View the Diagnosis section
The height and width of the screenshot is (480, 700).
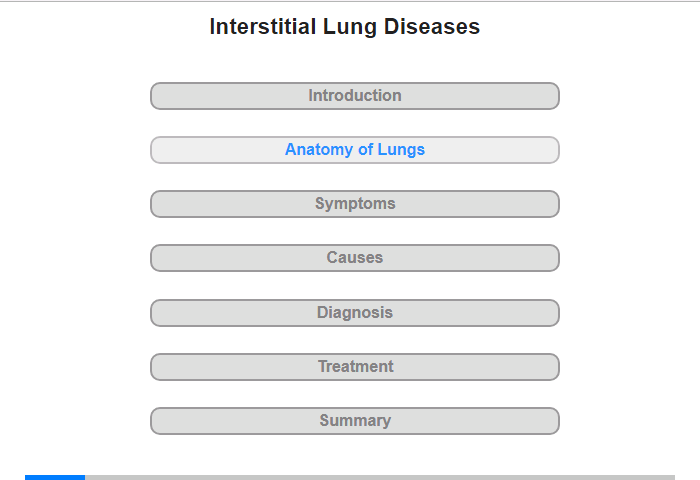click(355, 313)
